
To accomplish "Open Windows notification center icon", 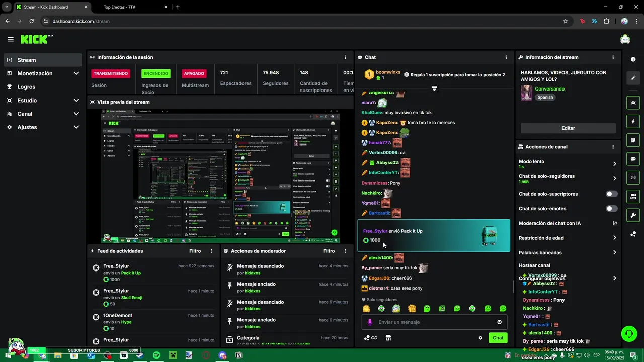I will tap(633, 355).
